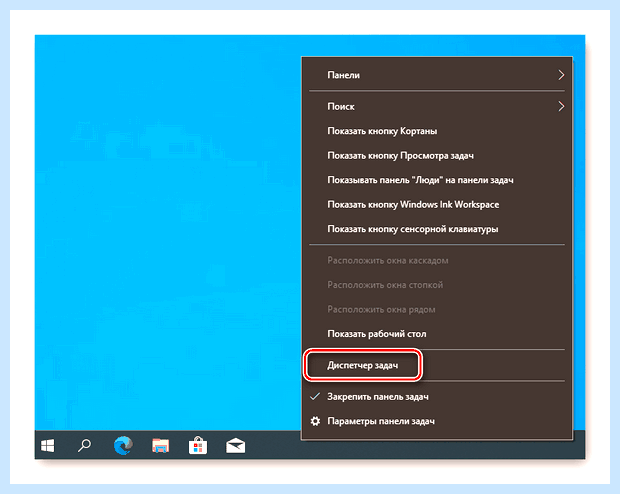This screenshot has height=494, width=620.
Task: Expand the Панели submenu arrow
Action: (x=561, y=75)
